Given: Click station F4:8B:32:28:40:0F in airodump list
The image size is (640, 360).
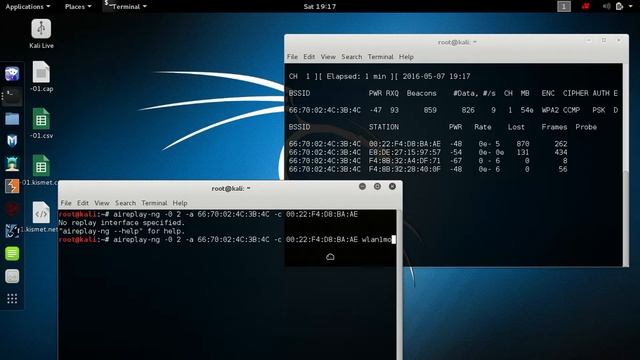Looking at the screenshot, I should point(404,169).
